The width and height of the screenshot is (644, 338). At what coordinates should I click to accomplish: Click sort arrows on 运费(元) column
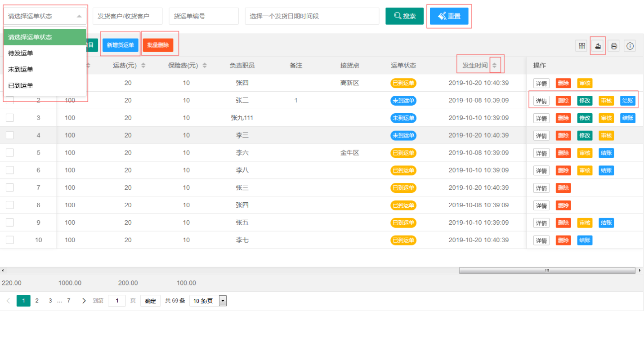point(143,66)
